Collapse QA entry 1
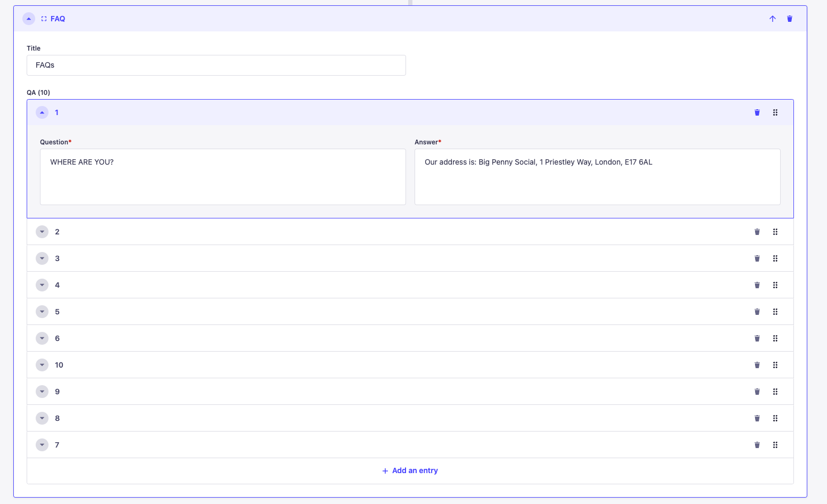This screenshot has width=827, height=504. pyautogui.click(x=42, y=112)
